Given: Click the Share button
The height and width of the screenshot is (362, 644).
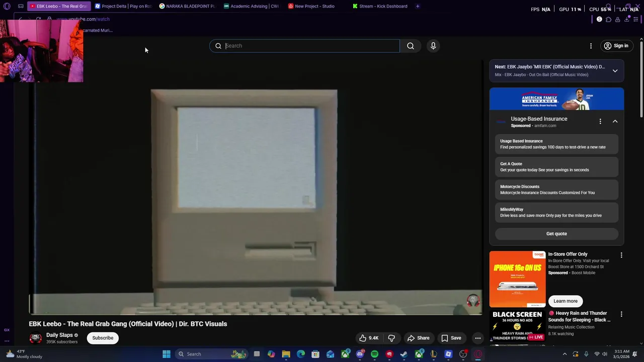Looking at the screenshot, I should [418, 338].
